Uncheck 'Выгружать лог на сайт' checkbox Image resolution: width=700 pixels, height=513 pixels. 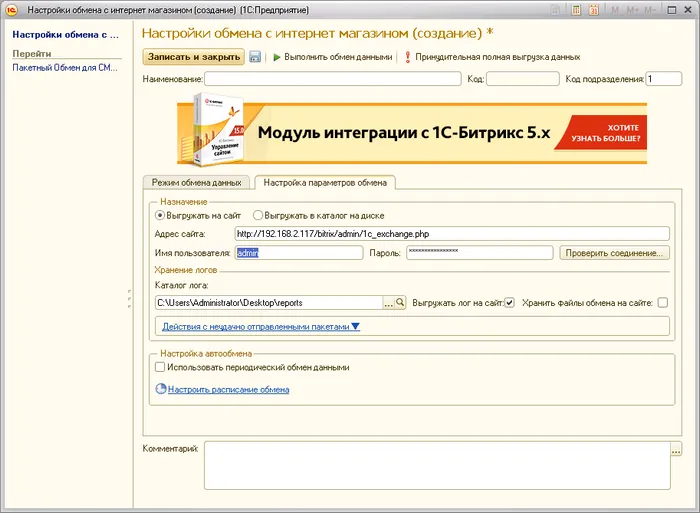tap(509, 302)
